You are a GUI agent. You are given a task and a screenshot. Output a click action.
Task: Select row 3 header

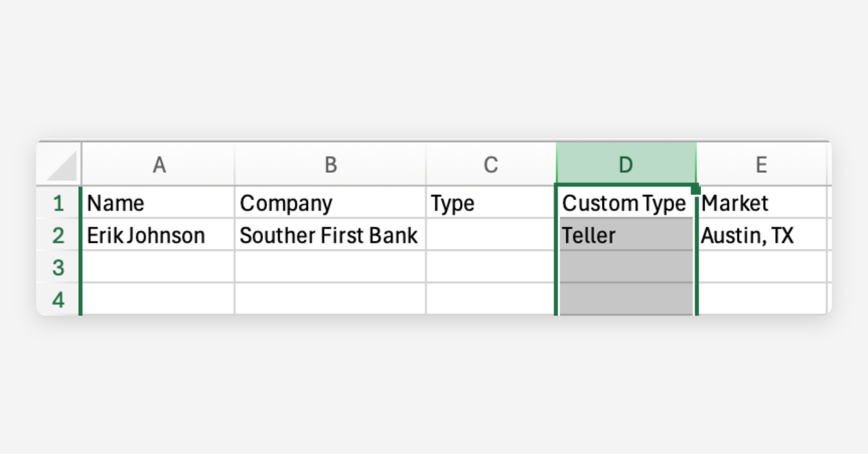click(x=58, y=268)
